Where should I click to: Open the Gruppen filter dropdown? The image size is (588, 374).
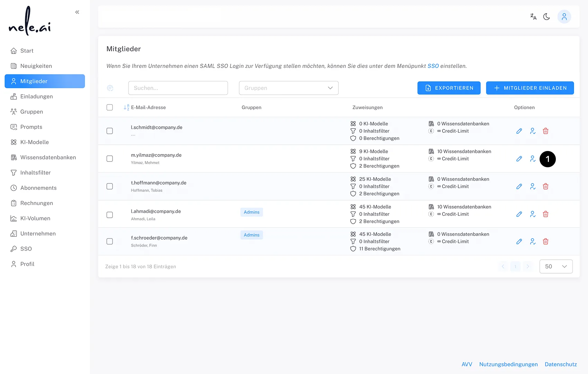coord(288,88)
